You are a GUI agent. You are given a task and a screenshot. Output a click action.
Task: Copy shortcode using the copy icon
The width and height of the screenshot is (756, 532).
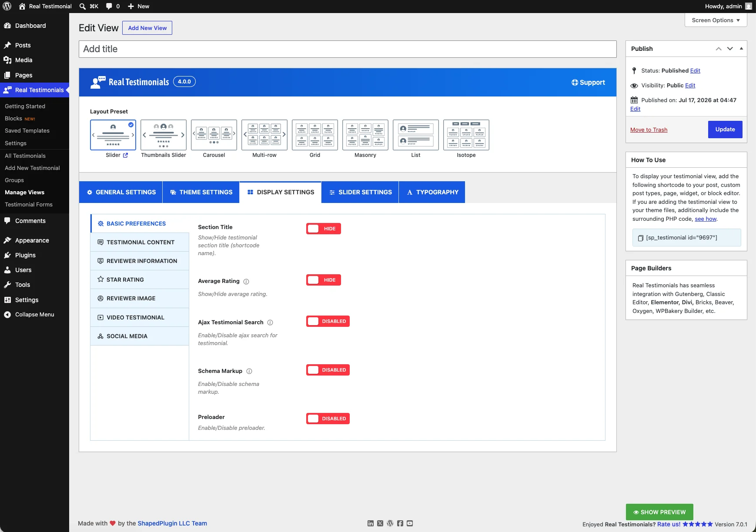point(640,238)
